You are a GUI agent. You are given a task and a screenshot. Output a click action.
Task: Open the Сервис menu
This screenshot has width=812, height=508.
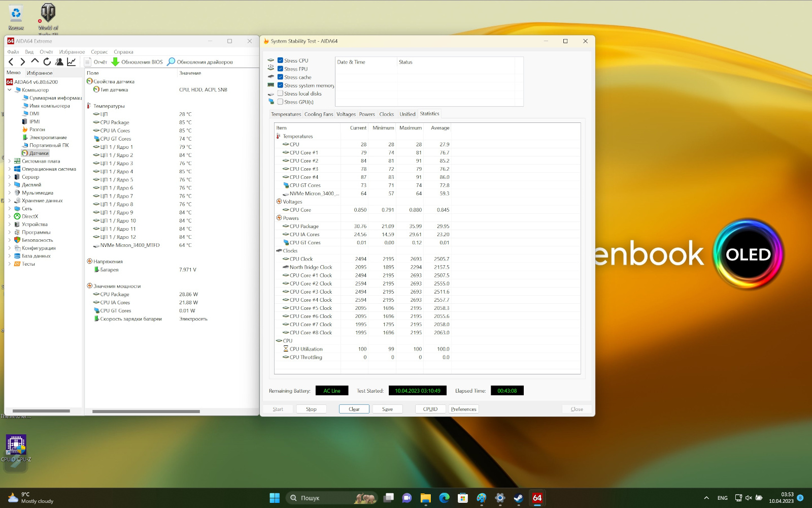coord(99,52)
